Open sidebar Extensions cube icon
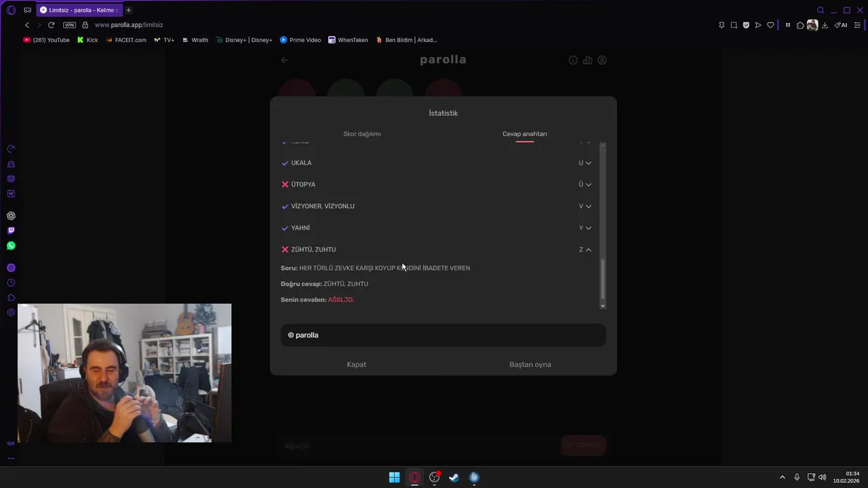The height and width of the screenshot is (488, 868). pos(11,298)
